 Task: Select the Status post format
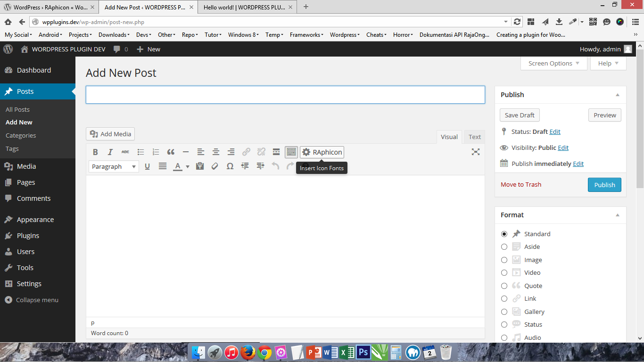(504, 324)
